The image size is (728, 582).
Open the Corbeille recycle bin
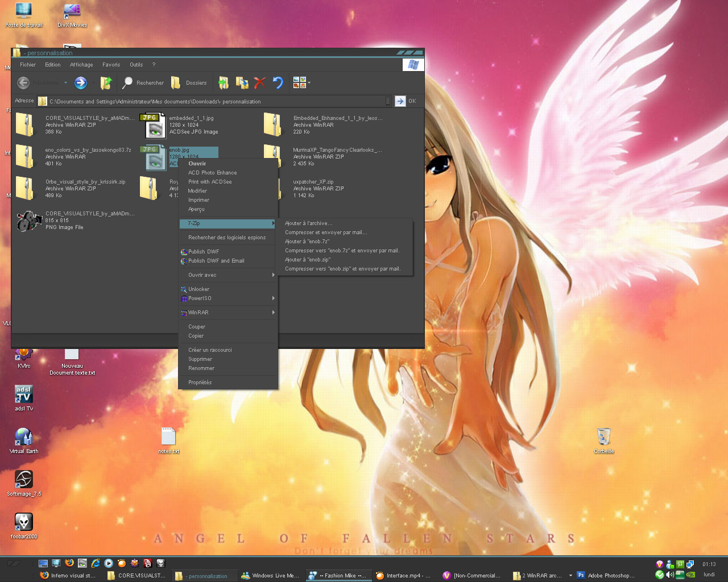tap(604, 441)
